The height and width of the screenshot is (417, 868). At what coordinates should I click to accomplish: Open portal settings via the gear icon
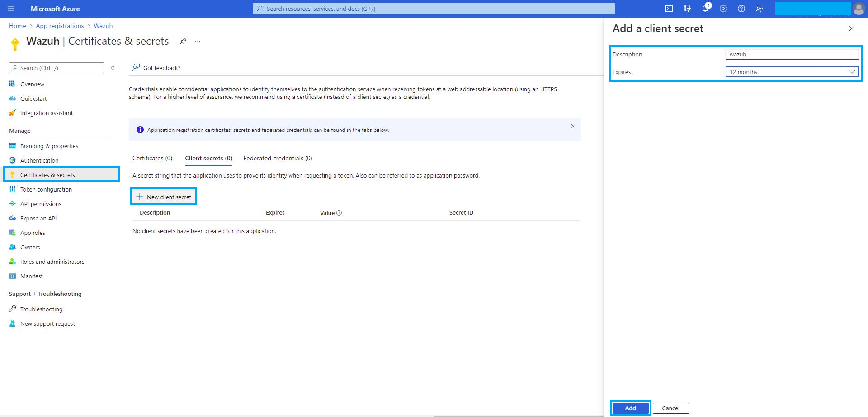[x=723, y=8]
